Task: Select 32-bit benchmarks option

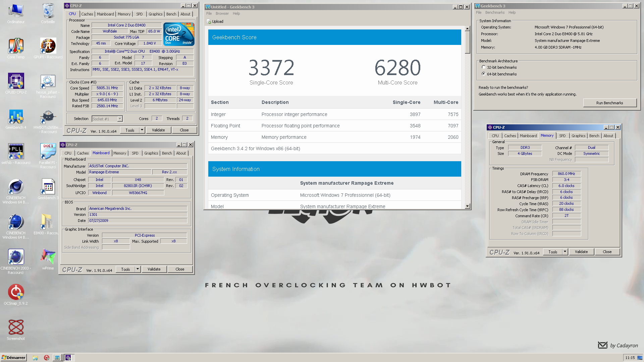Action: coord(484,67)
